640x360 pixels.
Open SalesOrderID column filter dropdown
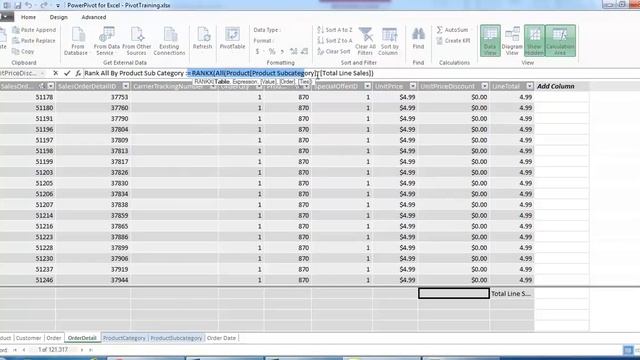click(51, 86)
